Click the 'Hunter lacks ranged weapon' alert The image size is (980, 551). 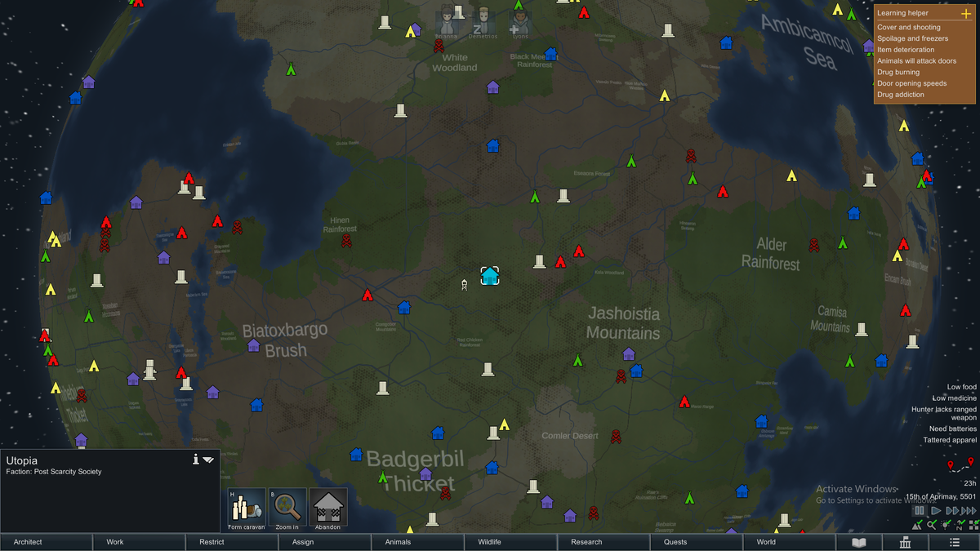944,413
